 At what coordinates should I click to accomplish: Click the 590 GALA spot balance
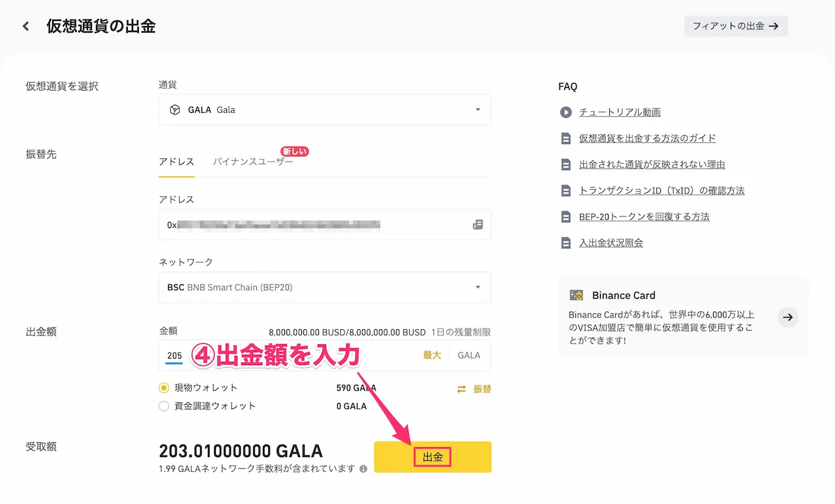356,388
